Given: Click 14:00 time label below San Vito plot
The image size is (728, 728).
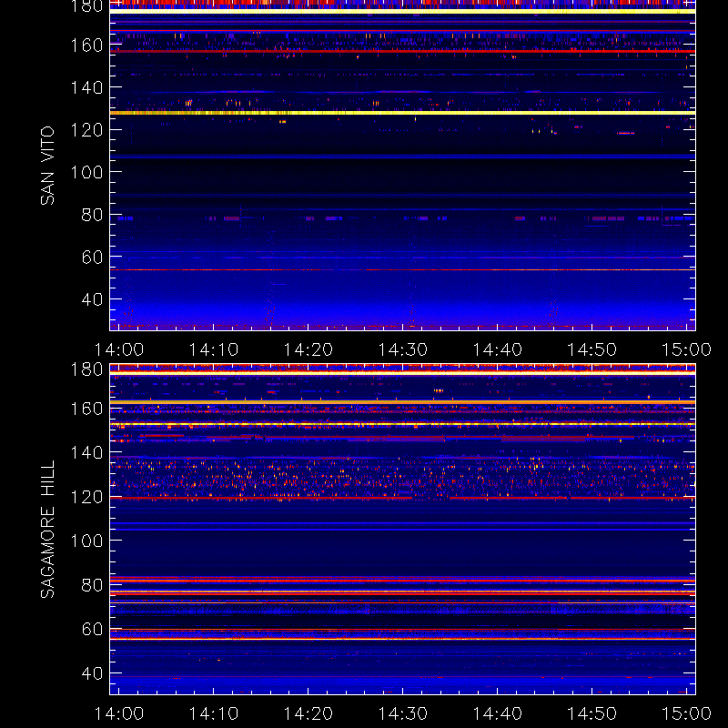Looking at the screenshot, I should [x=119, y=349].
